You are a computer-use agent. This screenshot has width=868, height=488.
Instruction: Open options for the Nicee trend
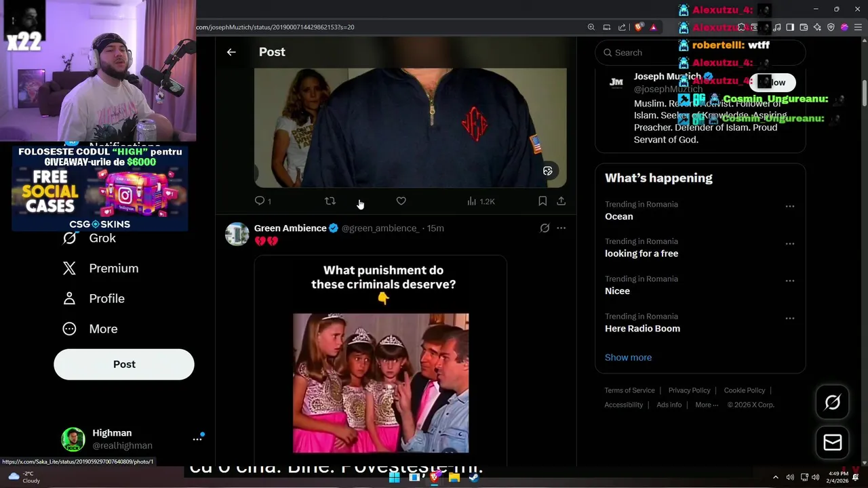[790, 281]
